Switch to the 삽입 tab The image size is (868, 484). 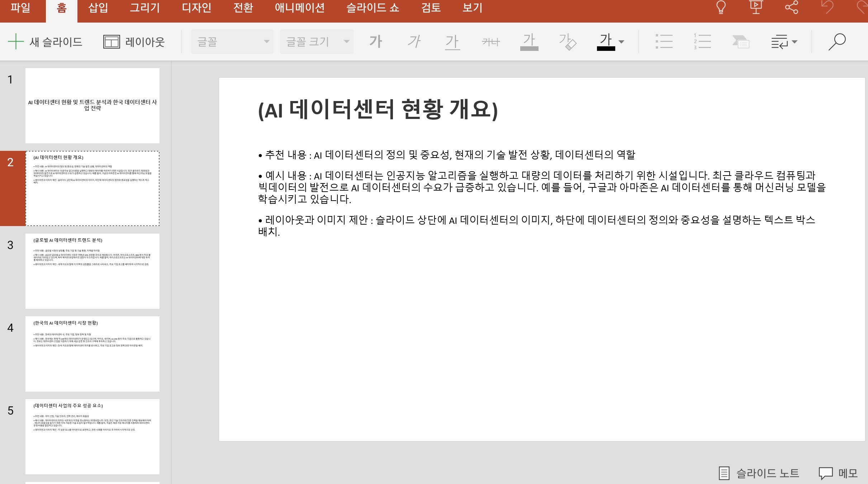click(x=98, y=8)
